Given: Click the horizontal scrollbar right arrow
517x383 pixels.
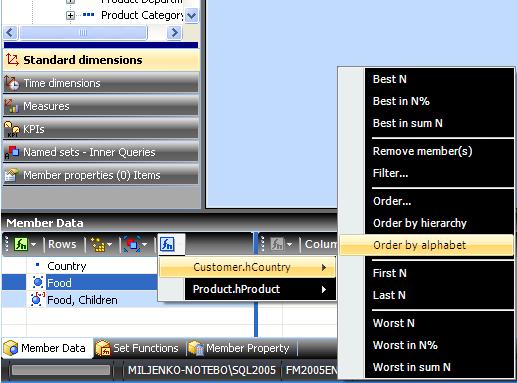Looking at the screenshot, I should (x=174, y=33).
